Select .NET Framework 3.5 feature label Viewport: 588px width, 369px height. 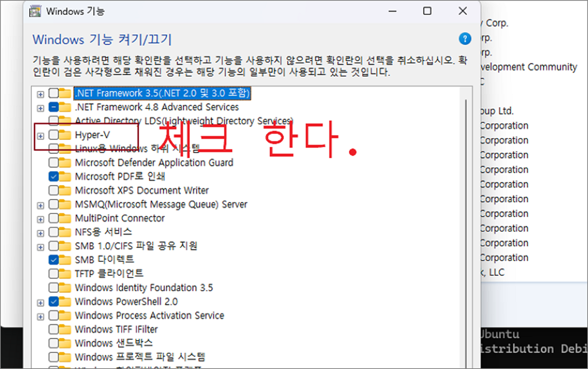tap(162, 94)
